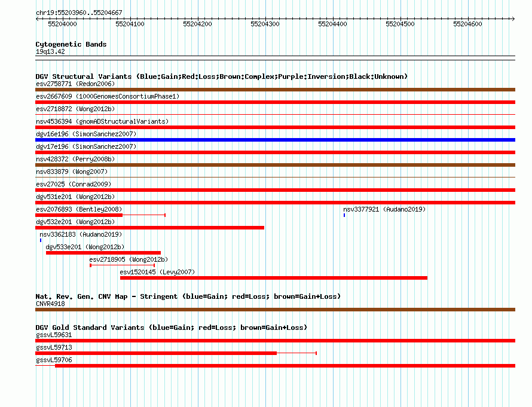Click the esv2718872 (Wong2012b) label
Image resolution: width=532 pixels, height=407 pixels.
75,109
